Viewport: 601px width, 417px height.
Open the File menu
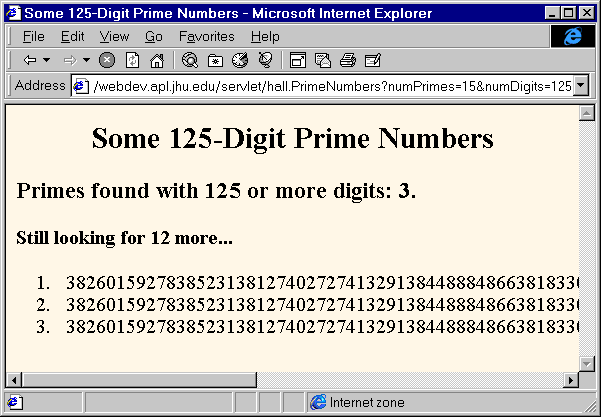pyautogui.click(x=33, y=36)
